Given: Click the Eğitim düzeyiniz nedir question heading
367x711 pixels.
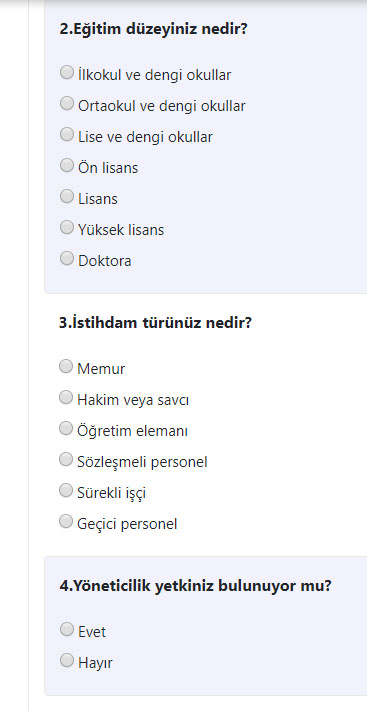Looking at the screenshot, I should coord(153,30).
